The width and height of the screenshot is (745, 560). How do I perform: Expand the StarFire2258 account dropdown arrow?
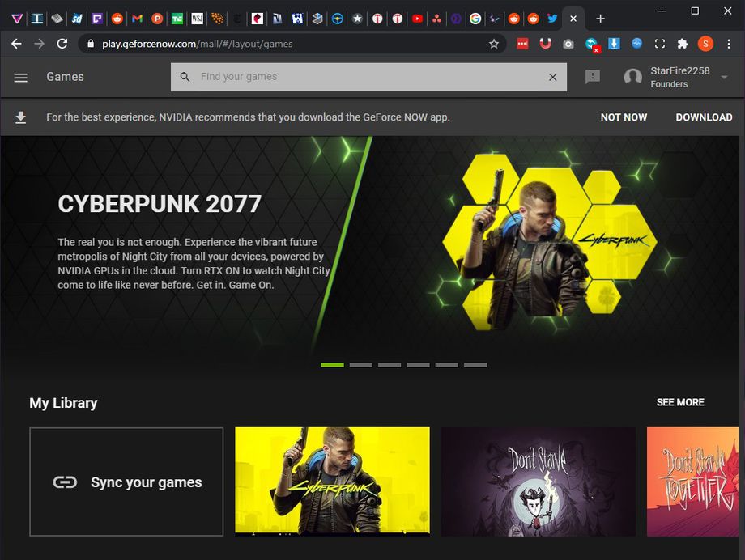click(x=724, y=78)
